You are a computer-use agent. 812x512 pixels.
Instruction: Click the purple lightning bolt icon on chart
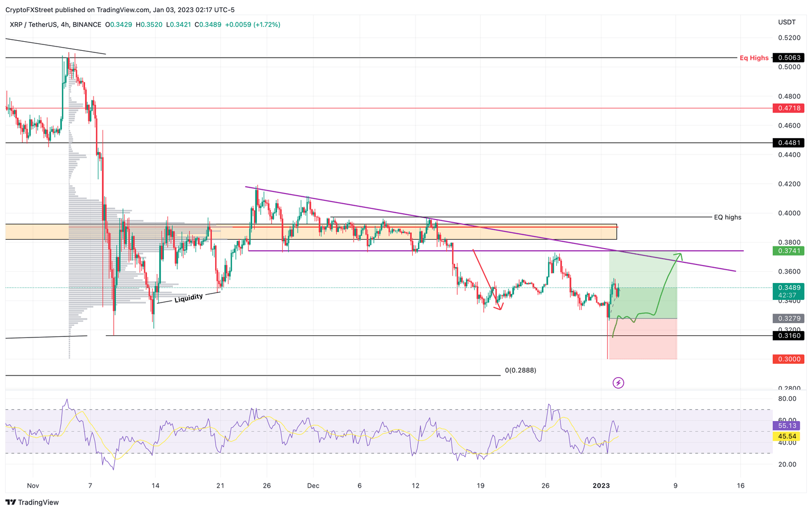(x=619, y=382)
